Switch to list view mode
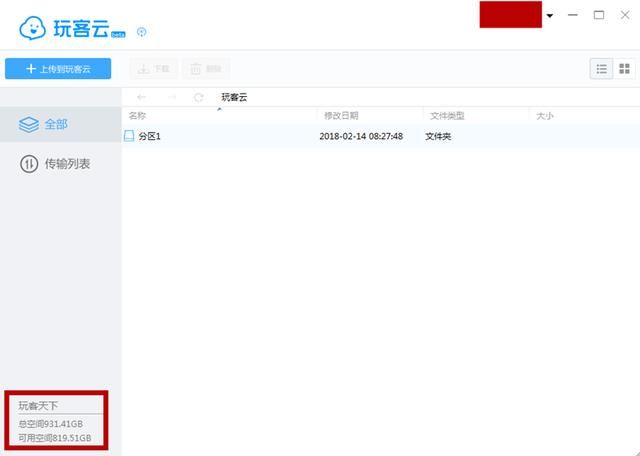 point(601,69)
